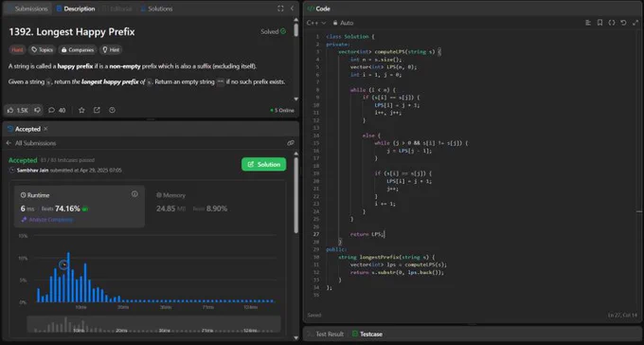Go back with the All Submissions arrow
This screenshot has height=345, width=644.
point(9,143)
